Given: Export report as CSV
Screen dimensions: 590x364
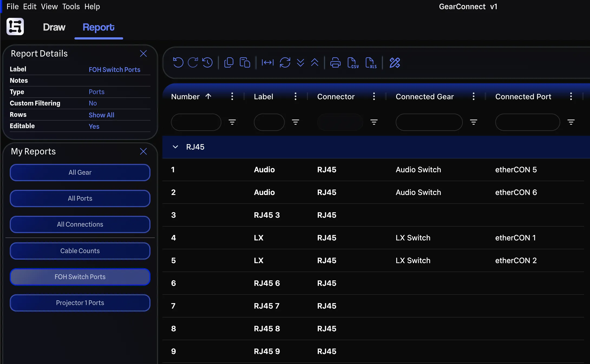Looking at the screenshot, I should coord(353,63).
